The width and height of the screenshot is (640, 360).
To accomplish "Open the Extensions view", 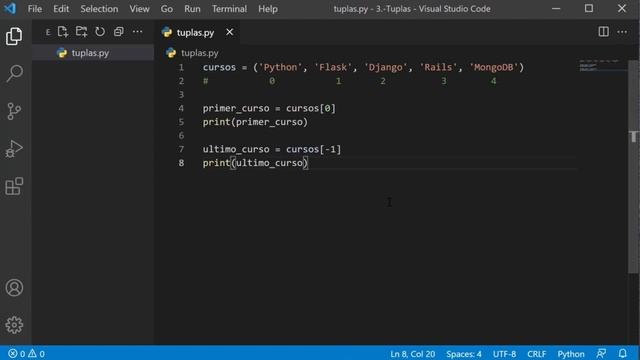I will coord(14,186).
